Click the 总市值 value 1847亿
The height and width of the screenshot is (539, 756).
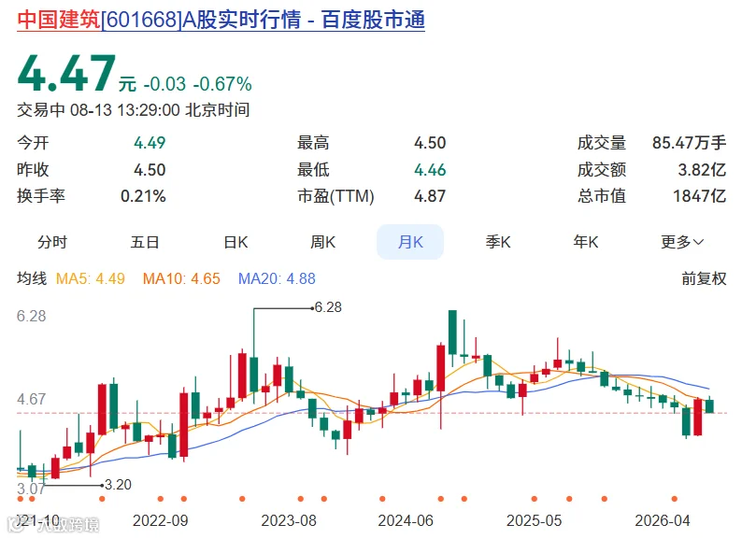700,196
